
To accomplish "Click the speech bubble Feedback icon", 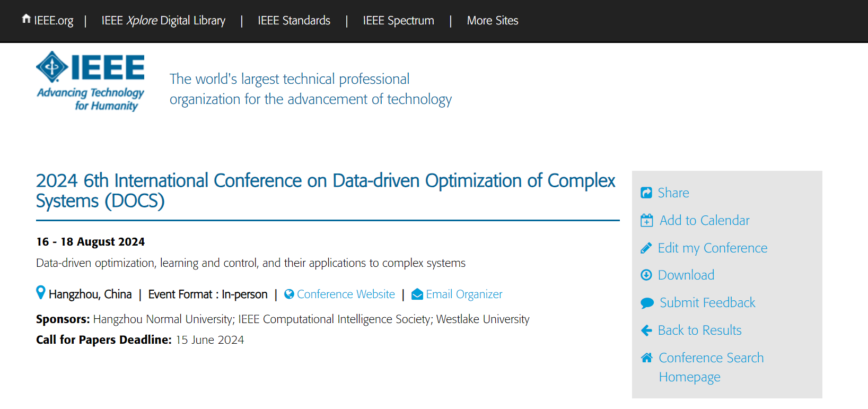I will pyautogui.click(x=647, y=303).
